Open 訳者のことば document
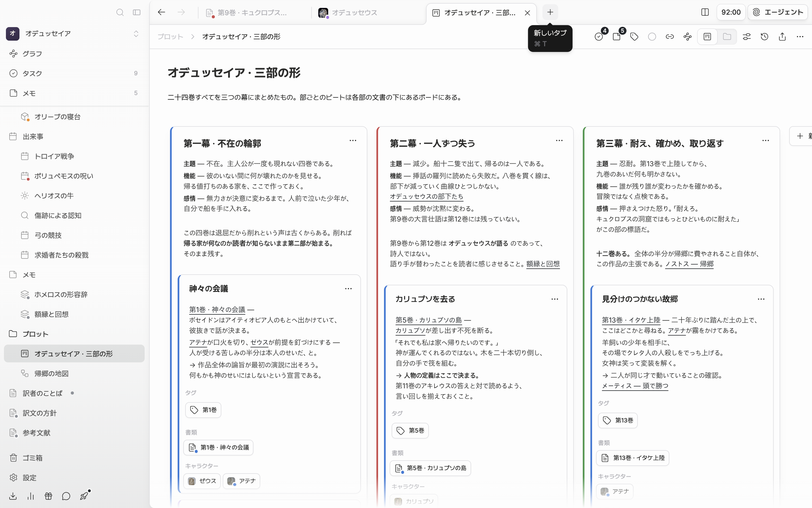 pyautogui.click(x=74, y=393)
